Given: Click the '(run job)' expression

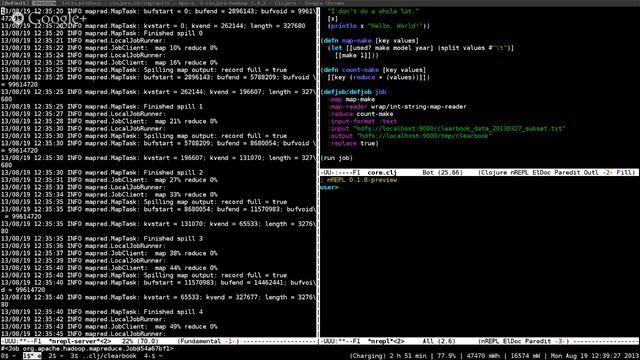Looking at the screenshot, I should (x=336, y=158).
